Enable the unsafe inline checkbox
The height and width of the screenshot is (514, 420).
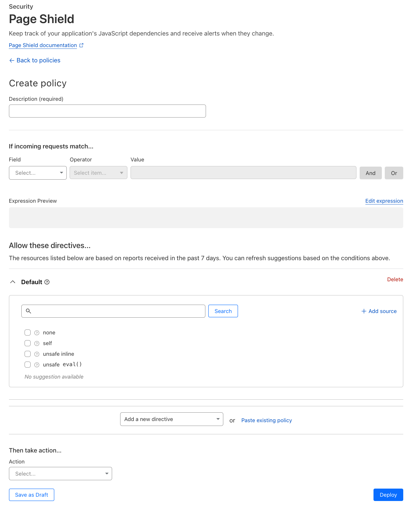pyautogui.click(x=28, y=354)
